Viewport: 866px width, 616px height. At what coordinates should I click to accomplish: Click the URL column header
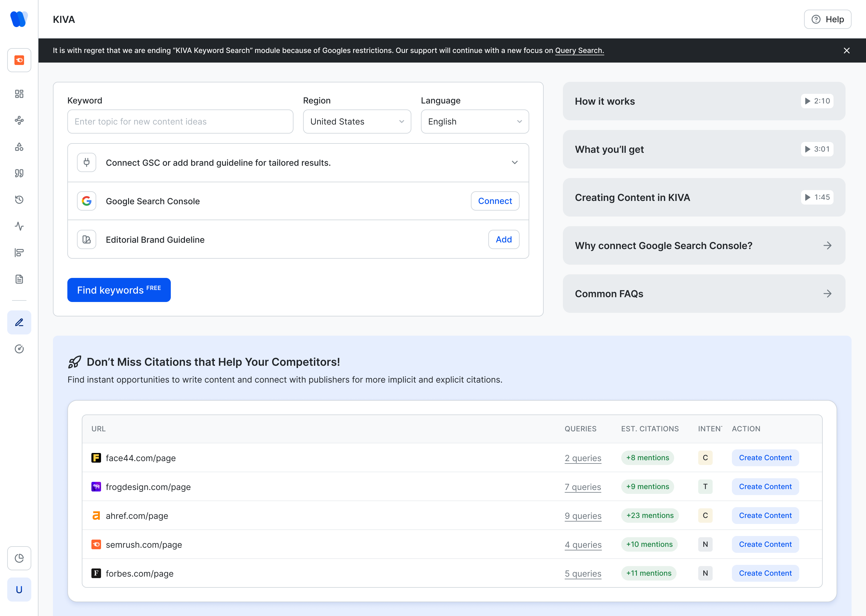click(99, 429)
